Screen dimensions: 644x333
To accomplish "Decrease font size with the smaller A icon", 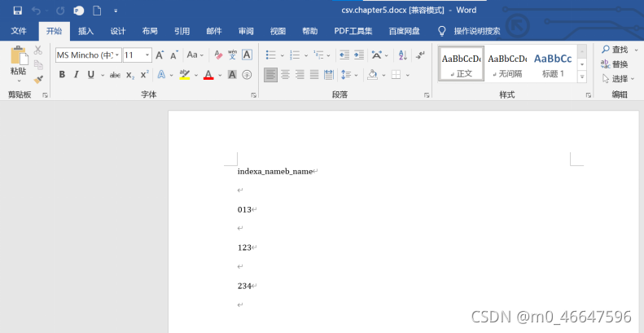I will (174, 55).
